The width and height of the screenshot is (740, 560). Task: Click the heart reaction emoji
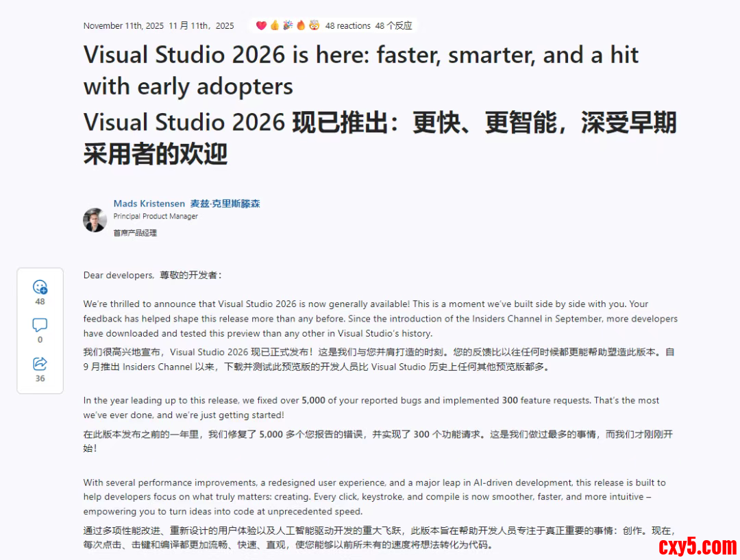[261, 25]
